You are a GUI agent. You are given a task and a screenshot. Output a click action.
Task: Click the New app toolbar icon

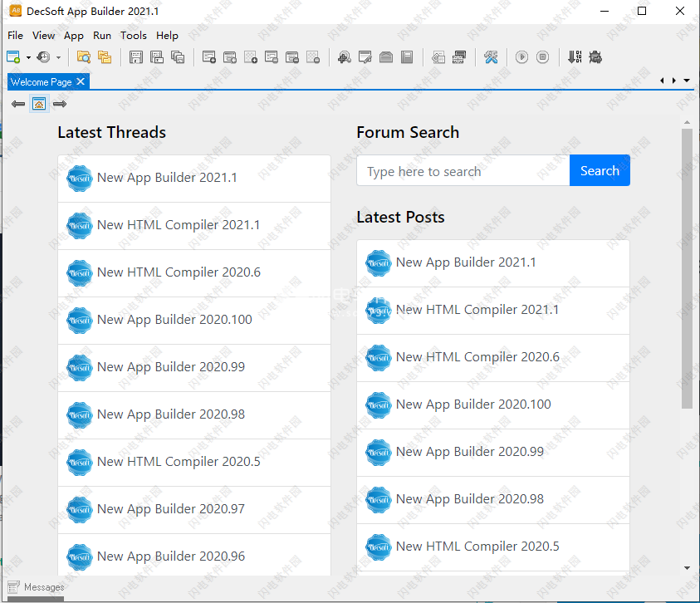[13, 57]
